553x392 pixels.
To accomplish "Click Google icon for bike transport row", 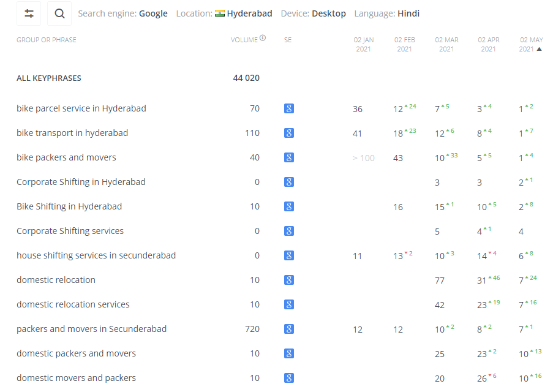I will (289, 133).
